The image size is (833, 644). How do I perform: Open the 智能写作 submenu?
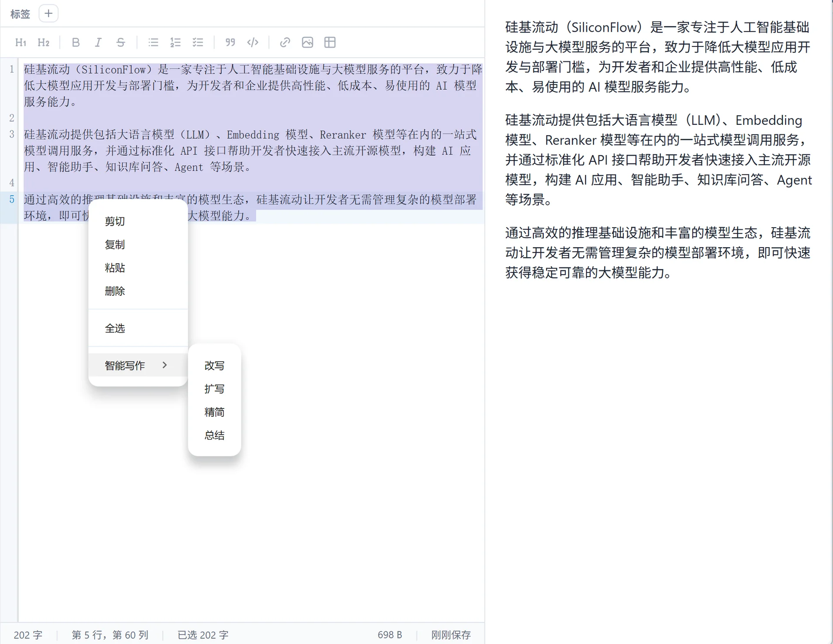coord(138,365)
